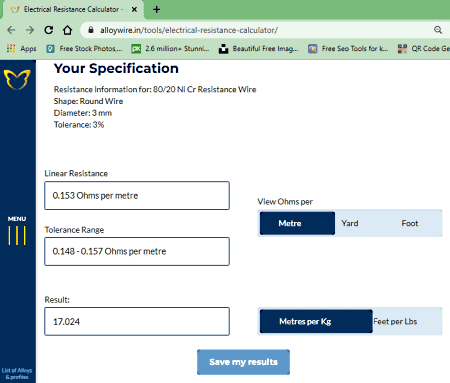Screen dimensions: 450x383
Task: Click the Your Specification heading
Action: point(116,68)
